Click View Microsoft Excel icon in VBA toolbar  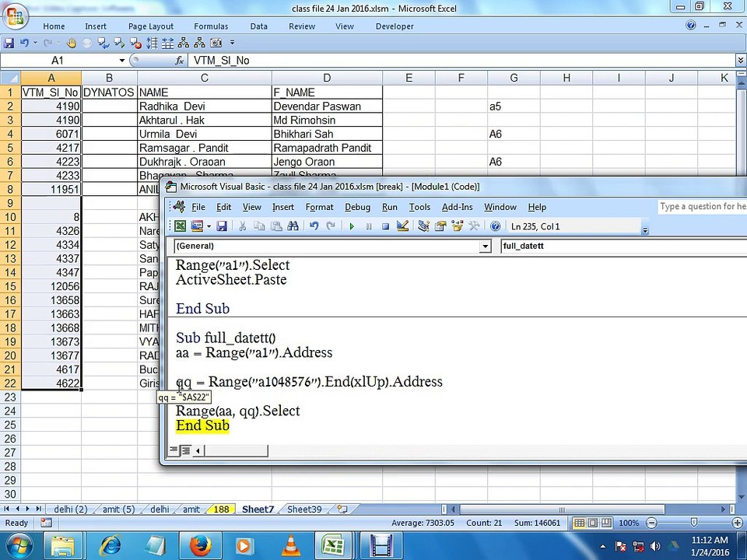(x=180, y=226)
